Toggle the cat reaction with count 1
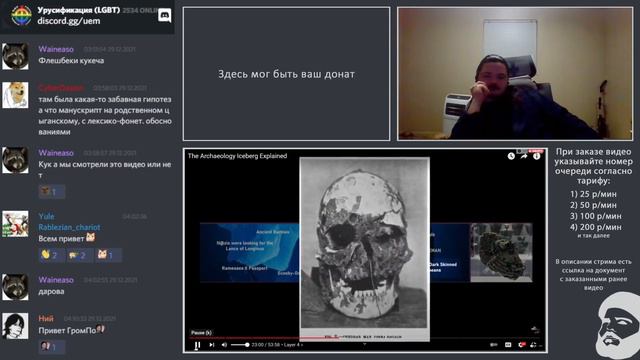Viewport: 640px width, 360px height. pyautogui.click(x=108, y=255)
